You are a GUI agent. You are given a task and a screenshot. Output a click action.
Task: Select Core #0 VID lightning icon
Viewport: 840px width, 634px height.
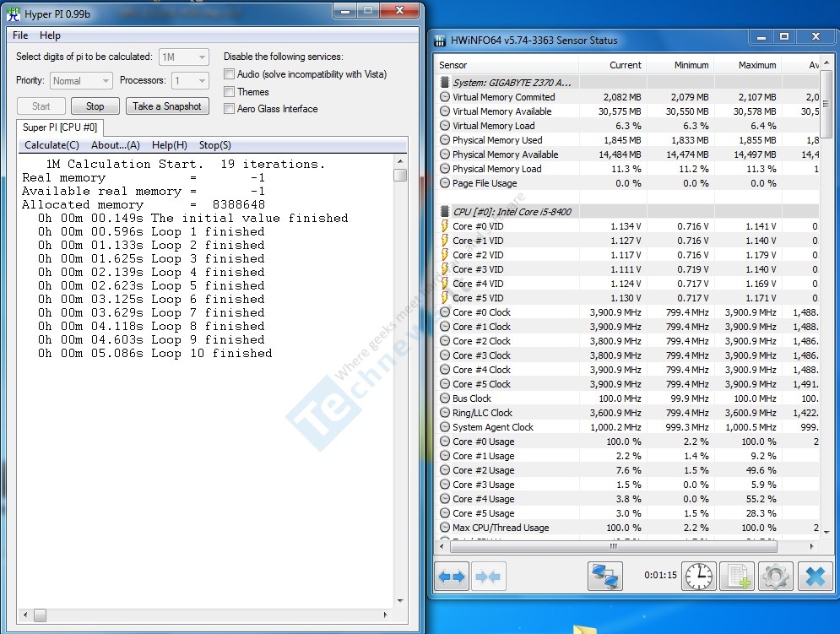pos(445,226)
